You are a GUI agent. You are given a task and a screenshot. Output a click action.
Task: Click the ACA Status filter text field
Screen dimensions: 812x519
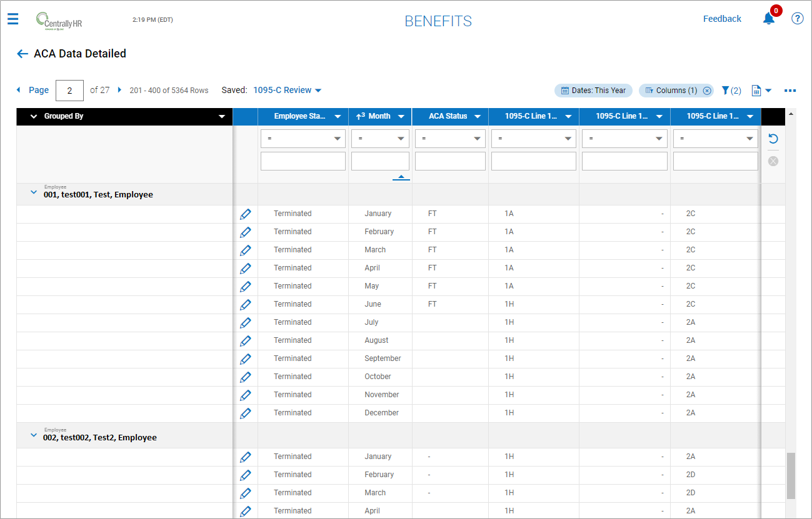[x=450, y=161]
